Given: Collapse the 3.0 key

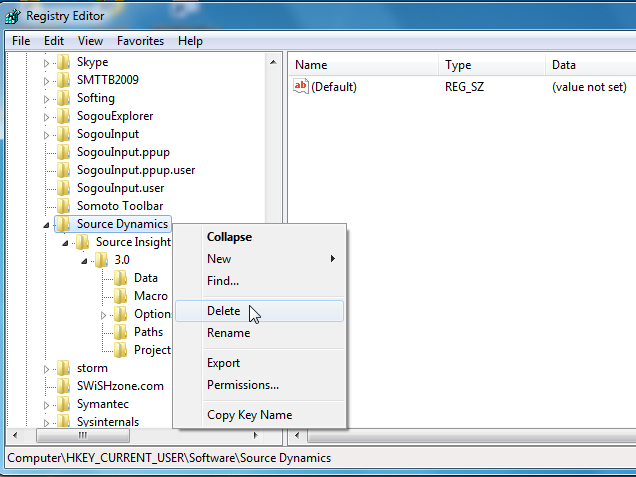Looking at the screenshot, I should pos(84,261).
